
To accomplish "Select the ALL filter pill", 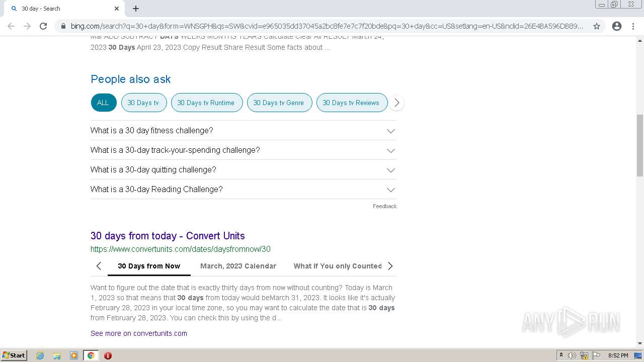I will point(104,103).
